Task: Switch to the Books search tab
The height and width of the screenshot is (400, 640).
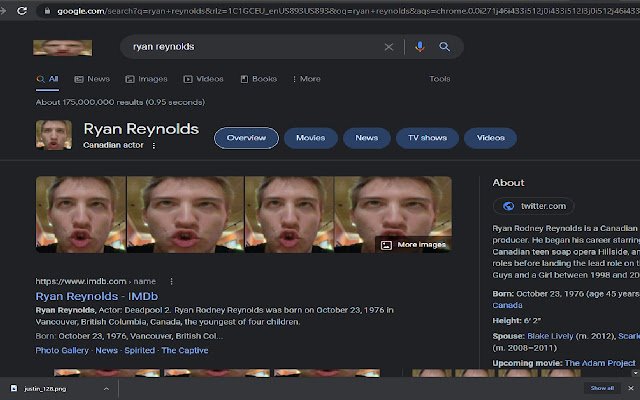Action: (x=258, y=79)
